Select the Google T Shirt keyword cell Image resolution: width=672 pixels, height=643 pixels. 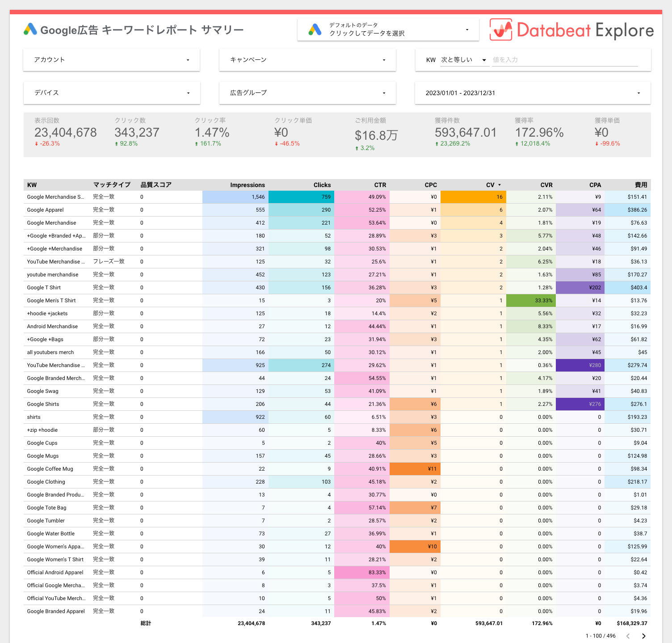tap(44, 288)
